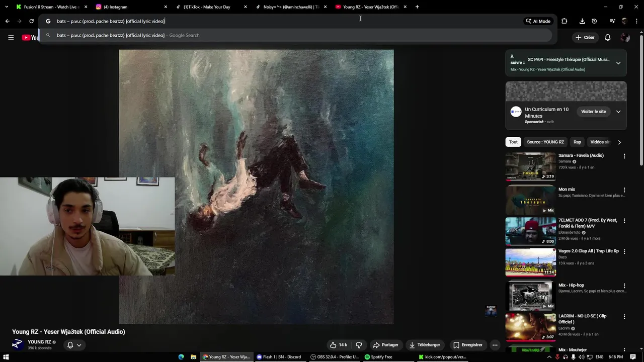Close the Young RZ - Yeser Wja3tek tab
Screen dimensions: 644x362
(405, 7)
